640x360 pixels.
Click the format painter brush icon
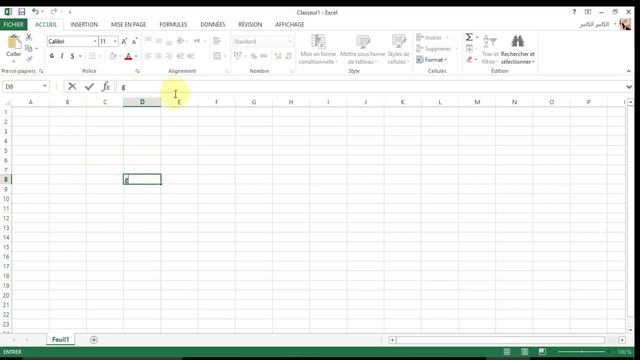(x=29, y=59)
